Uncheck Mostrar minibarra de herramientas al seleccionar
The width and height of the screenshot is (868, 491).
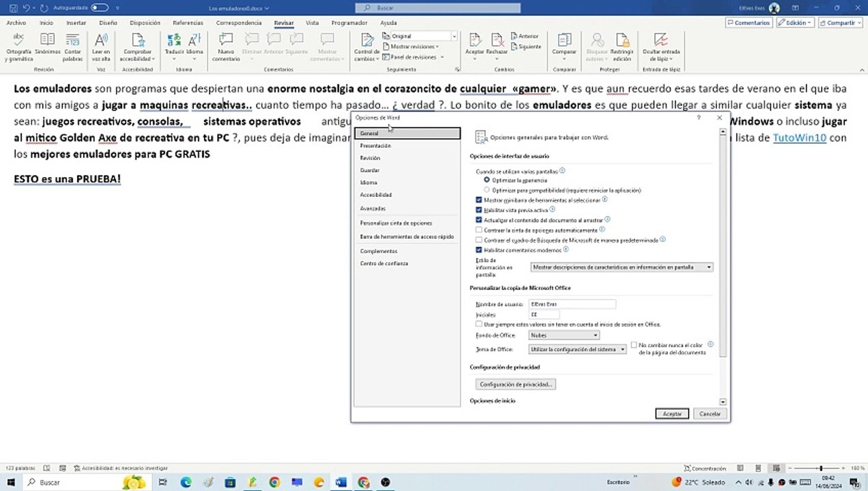click(479, 200)
